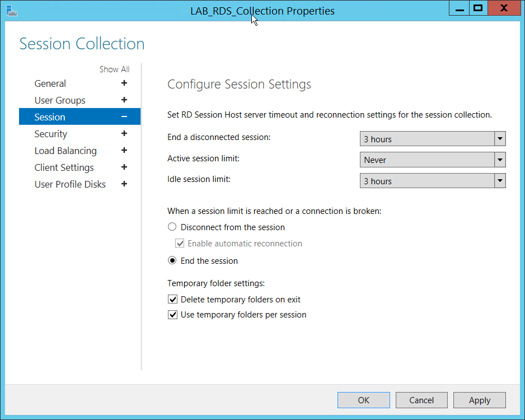Open Active session limit dropdown

(x=500, y=160)
